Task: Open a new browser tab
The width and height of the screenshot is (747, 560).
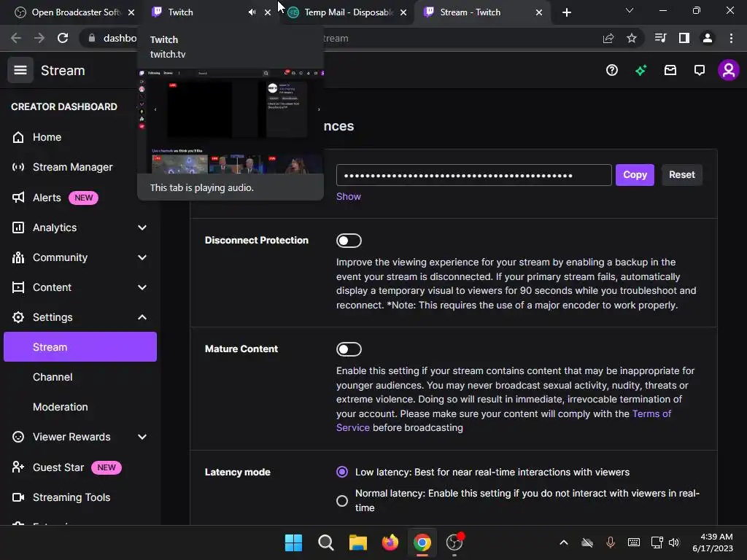Action: click(566, 12)
